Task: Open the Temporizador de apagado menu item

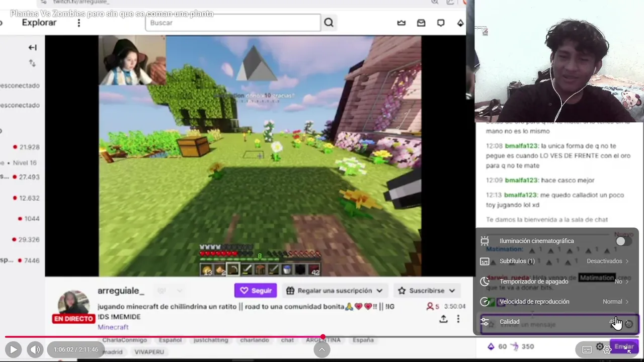Action: tap(557, 282)
